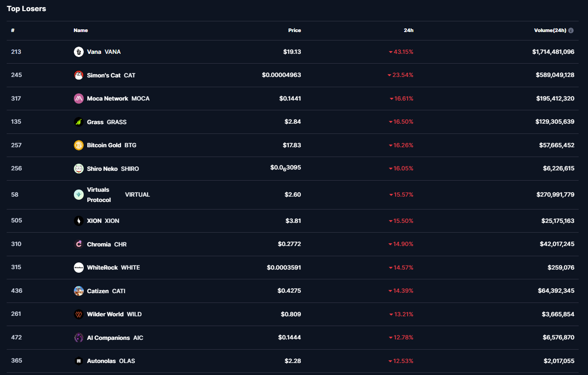
Task: Click the Volume(24h) info icon
Action: 571,31
